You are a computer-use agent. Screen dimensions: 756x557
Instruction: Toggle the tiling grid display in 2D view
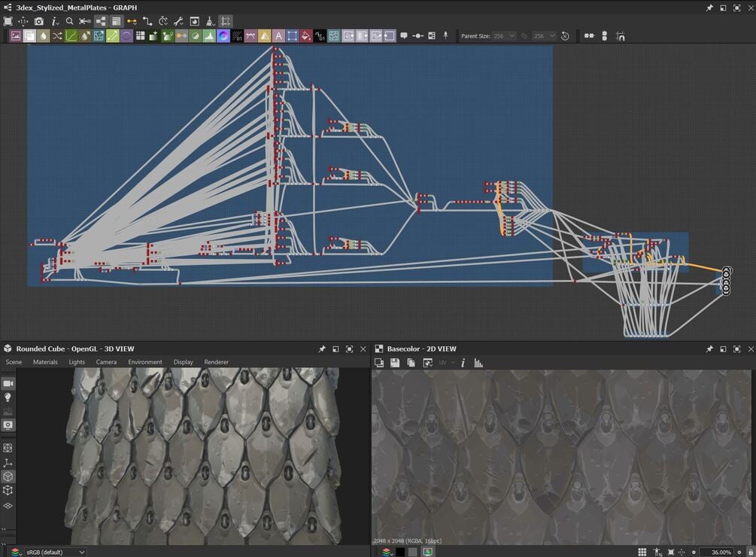click(642, 552)
